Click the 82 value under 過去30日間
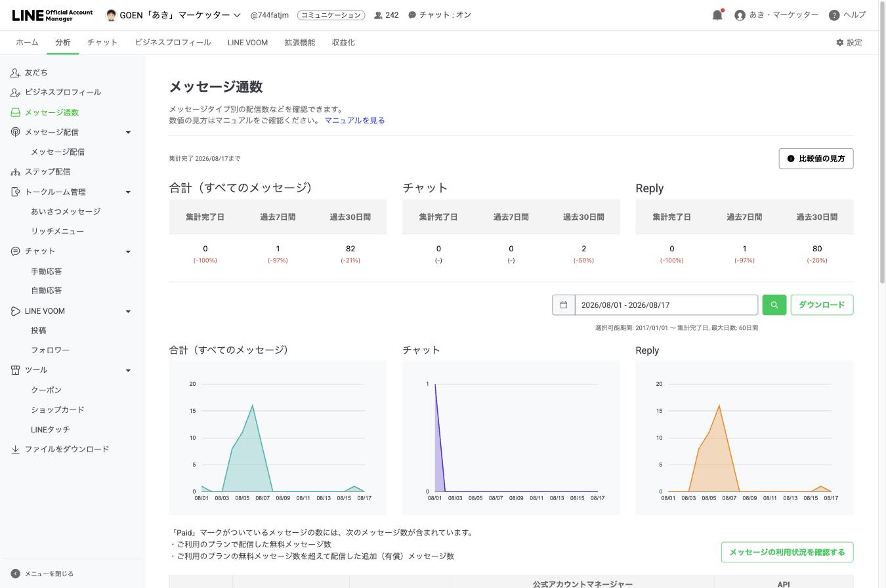The height and width of the screenshot is (588, 886). [350, 249]
